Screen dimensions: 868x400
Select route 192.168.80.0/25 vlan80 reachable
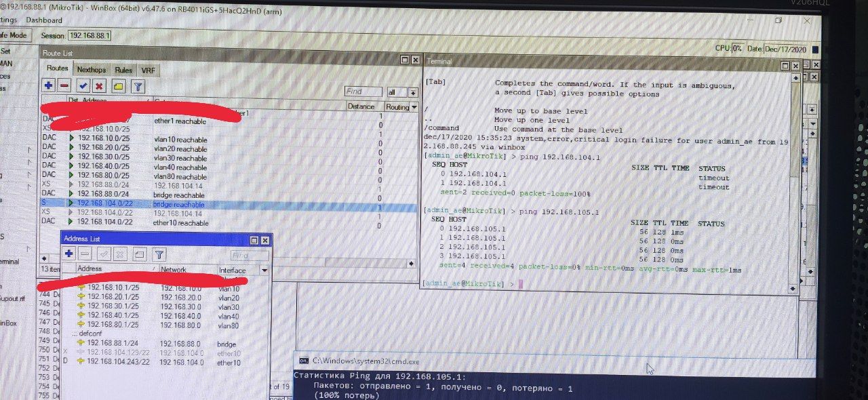point(228,177)
